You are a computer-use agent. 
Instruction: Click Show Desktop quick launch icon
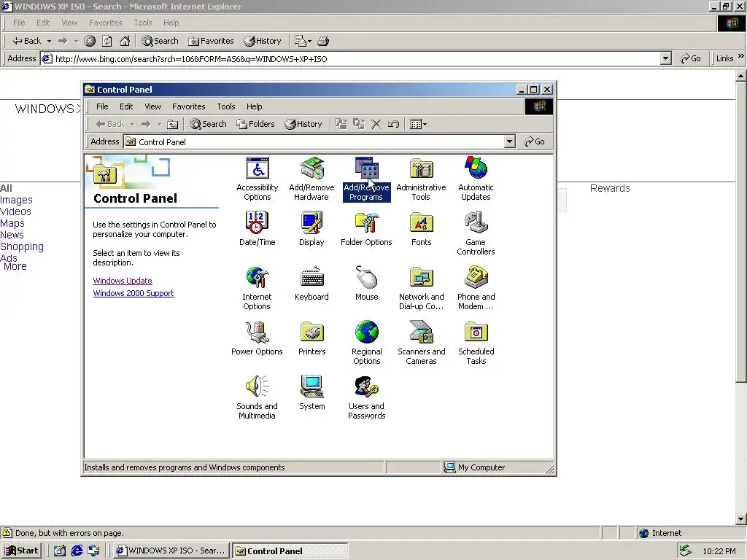[x=59, y=551]
